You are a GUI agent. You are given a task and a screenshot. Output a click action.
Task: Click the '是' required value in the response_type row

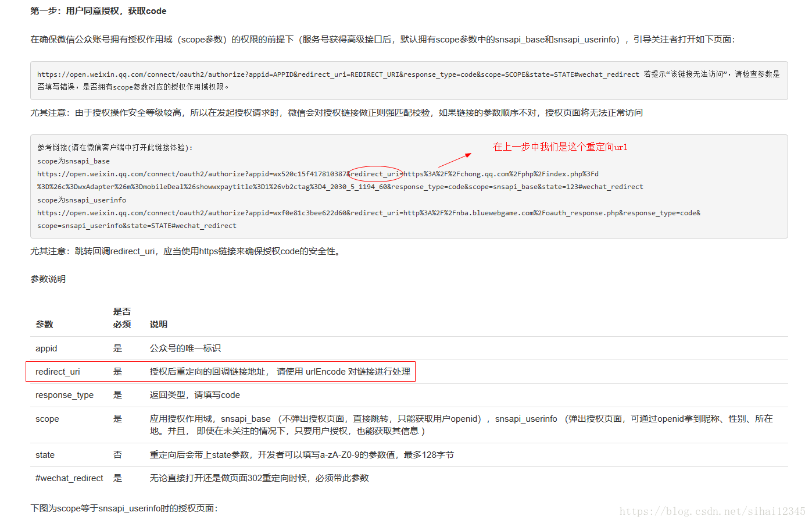click(x=117, y=395)
